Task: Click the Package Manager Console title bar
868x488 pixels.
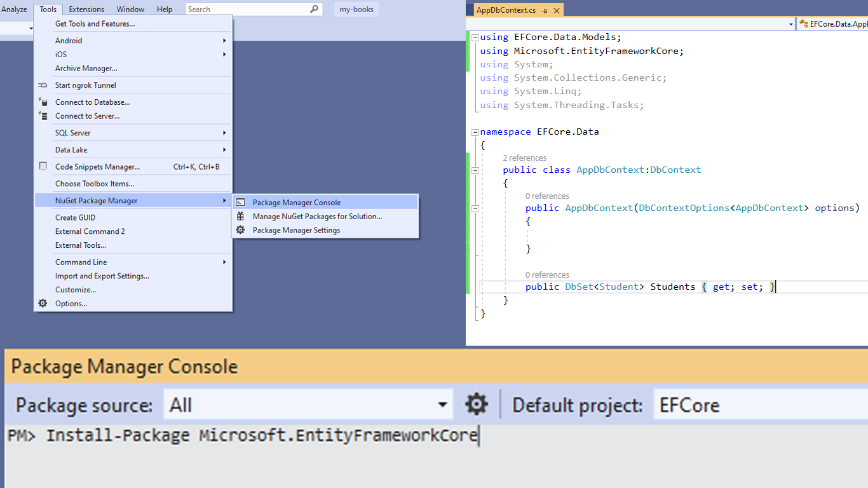Action: [x=436, y=367]
